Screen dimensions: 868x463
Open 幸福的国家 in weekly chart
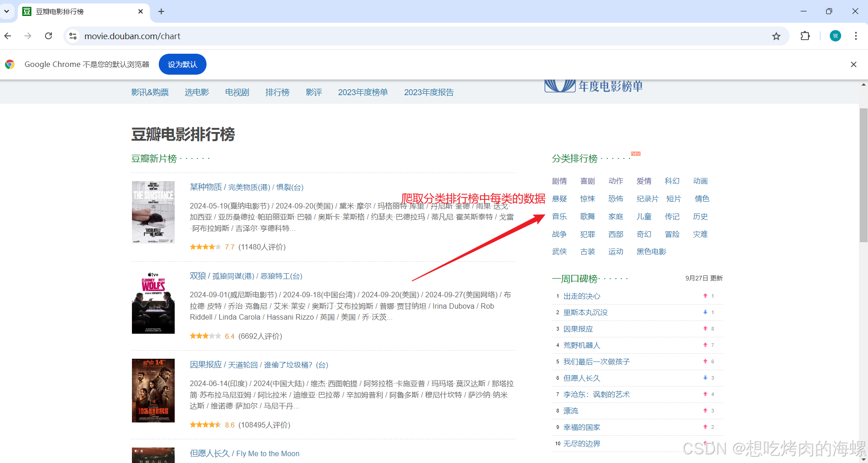pyautogui.click(x=582, y=427)
